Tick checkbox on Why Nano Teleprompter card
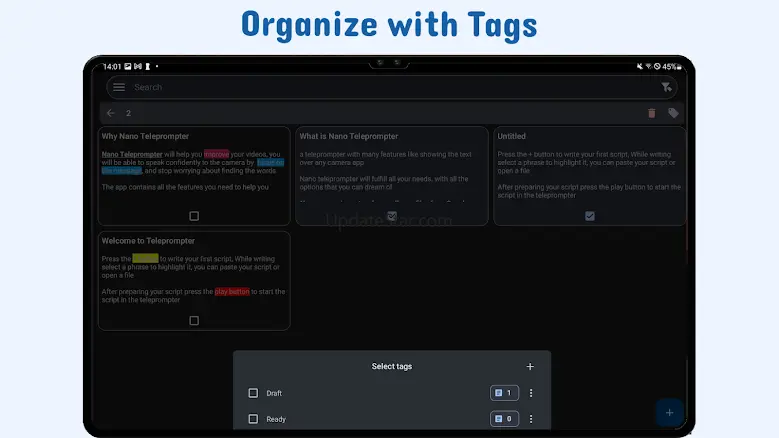 coord(194,216)
